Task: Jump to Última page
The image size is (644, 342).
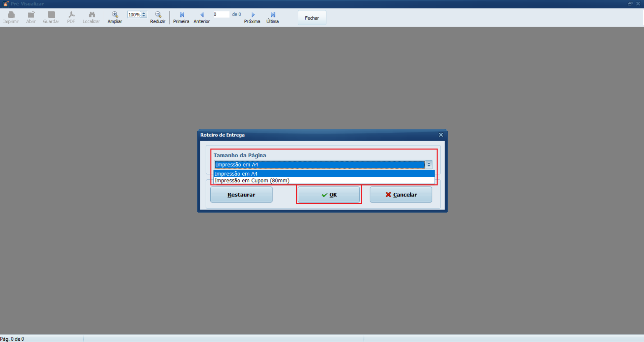Action: coord(273,15)
